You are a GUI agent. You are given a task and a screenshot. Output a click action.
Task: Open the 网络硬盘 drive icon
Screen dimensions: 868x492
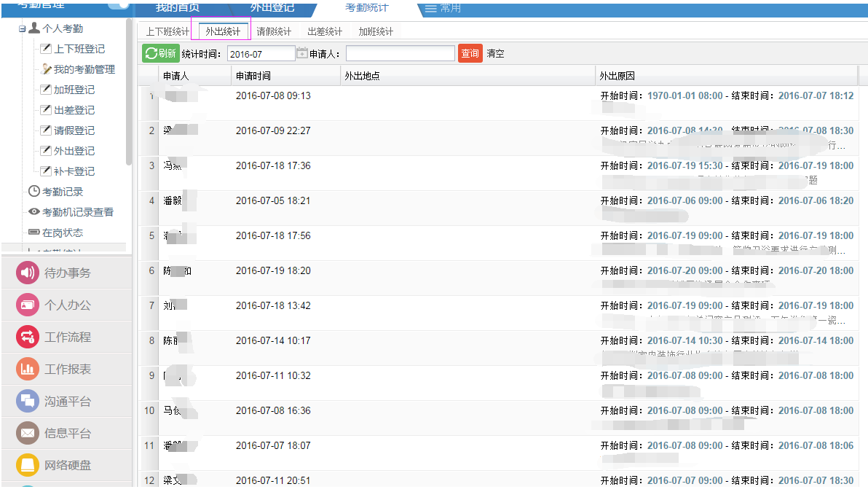tap(27, 465)
